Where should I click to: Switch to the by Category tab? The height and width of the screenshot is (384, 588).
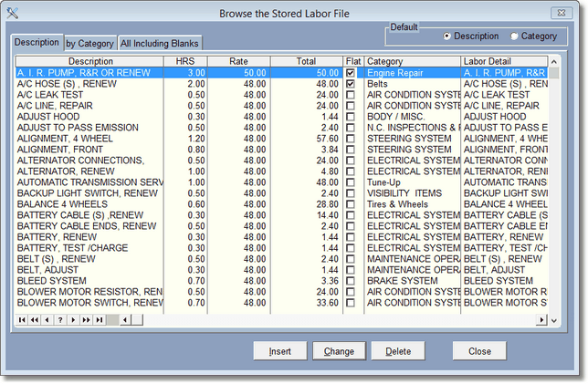(x=90, y=44)
